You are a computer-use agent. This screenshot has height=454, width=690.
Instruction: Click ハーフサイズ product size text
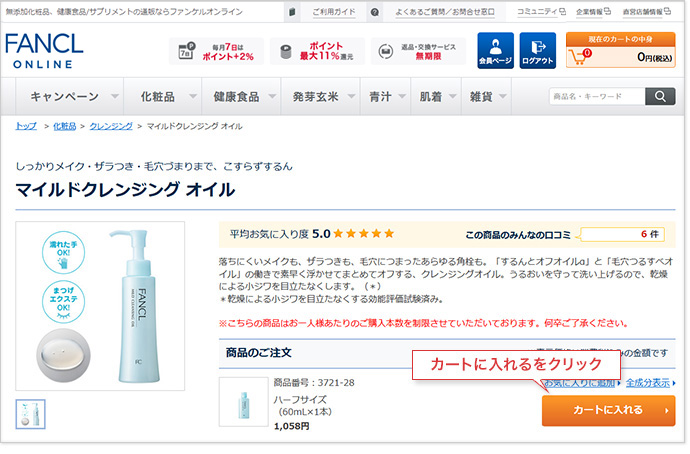pyautogui.click(x=300, y=400)
